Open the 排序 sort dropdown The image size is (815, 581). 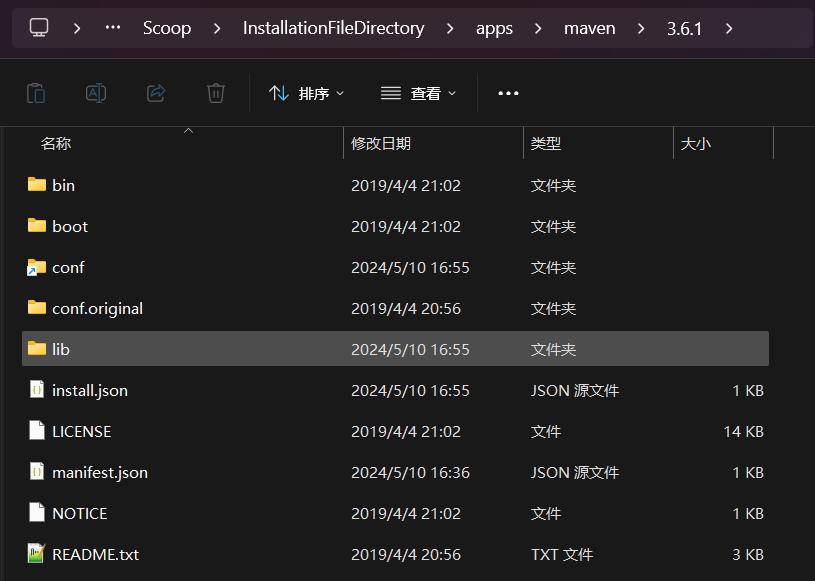pos(307,93)
